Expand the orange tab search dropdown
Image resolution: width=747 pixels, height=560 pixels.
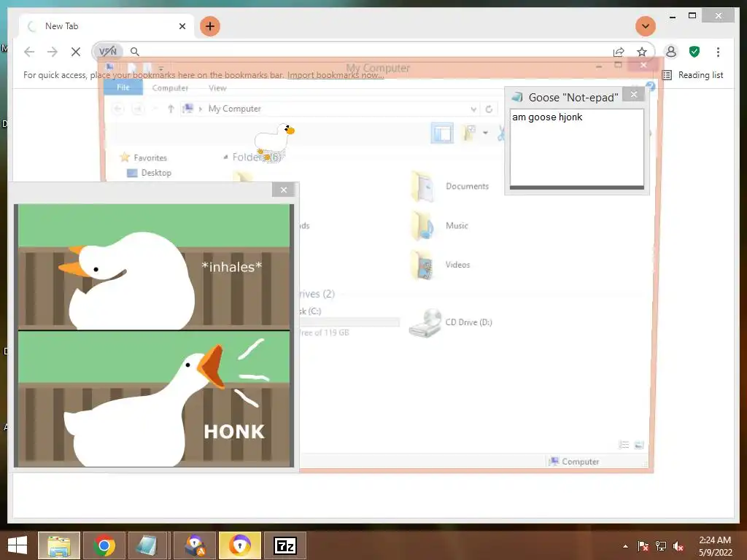coord(646,26)
